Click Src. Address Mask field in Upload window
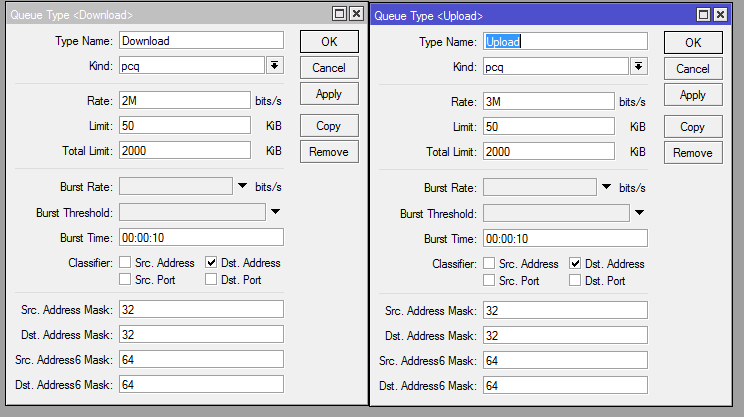Image resolution: width=744 pixels, height=417 pixels. (565, 310)
